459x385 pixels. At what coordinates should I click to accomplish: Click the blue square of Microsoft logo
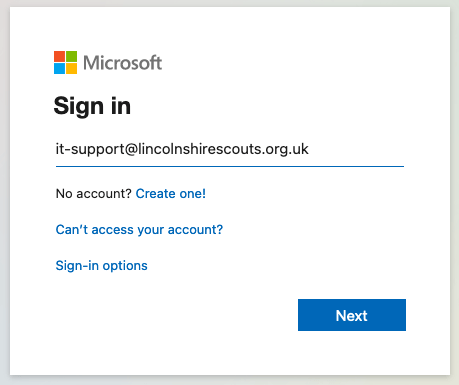[x=59, y=68]
